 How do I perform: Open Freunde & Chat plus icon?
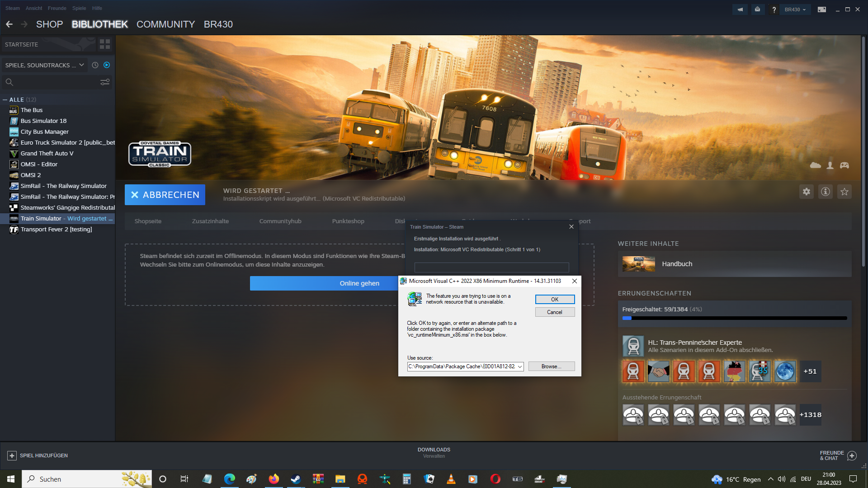tap(852, 455)
